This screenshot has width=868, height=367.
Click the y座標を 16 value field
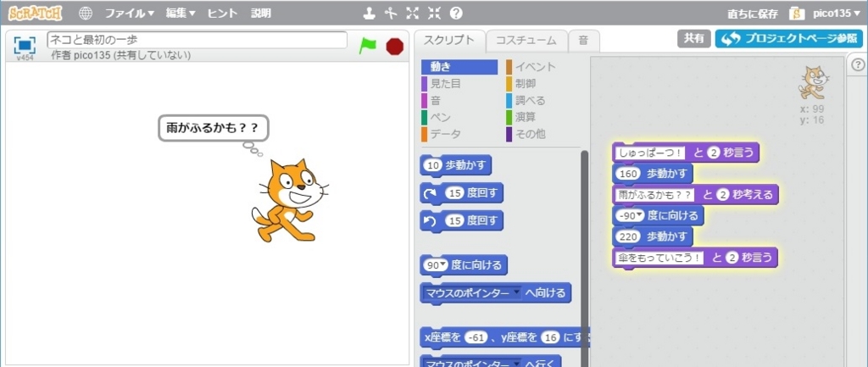coord(549,337)
